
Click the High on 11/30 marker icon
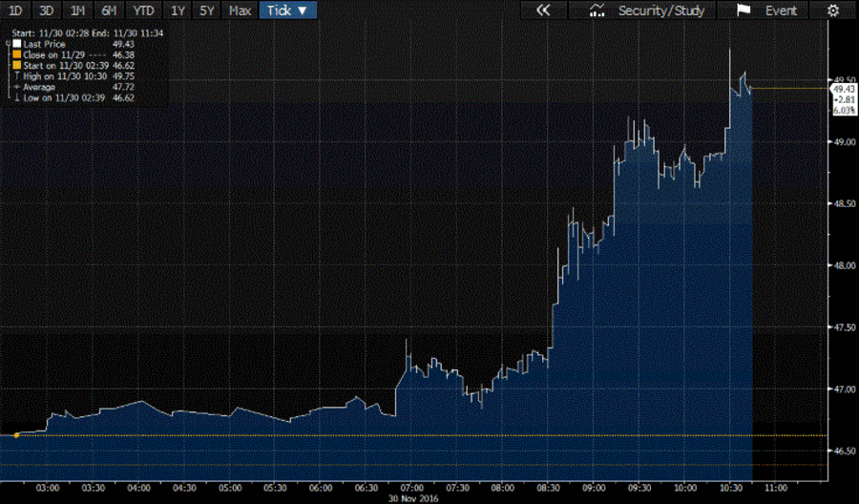coord(17,76)
